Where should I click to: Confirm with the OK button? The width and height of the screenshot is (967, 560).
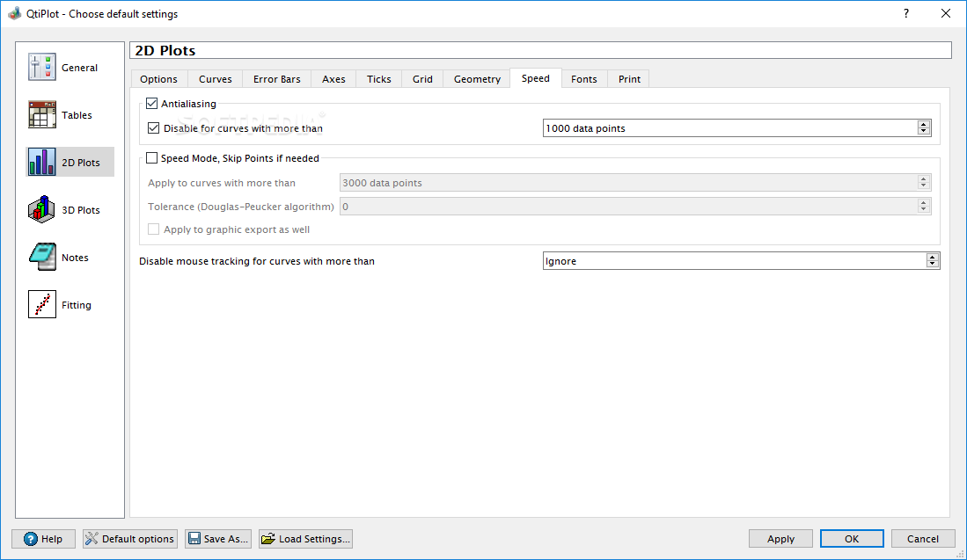point(852,538)
